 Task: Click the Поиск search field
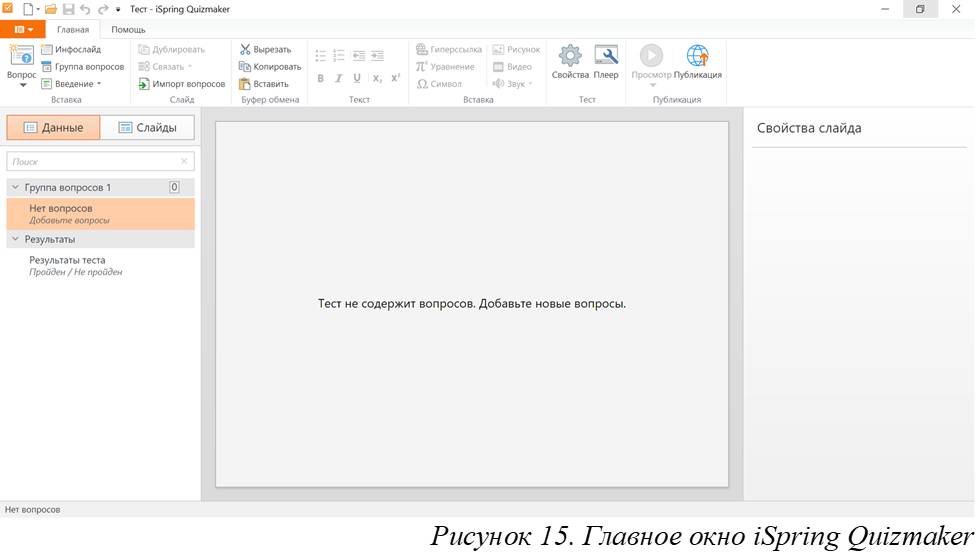click(92, 161)
